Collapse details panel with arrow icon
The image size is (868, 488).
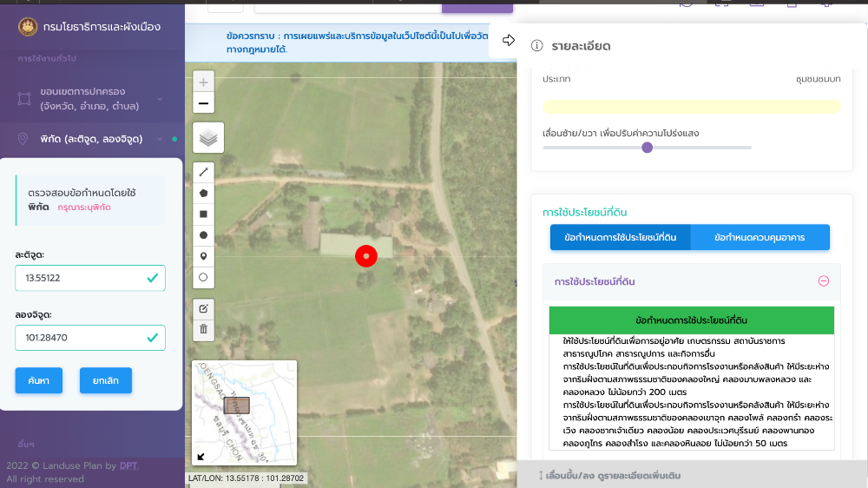coord(508,40)
